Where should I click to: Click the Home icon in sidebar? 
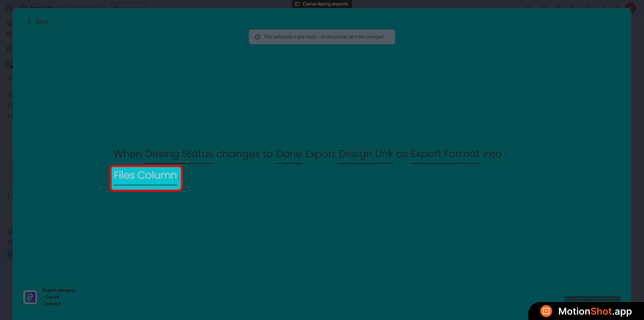coord(9,23)
